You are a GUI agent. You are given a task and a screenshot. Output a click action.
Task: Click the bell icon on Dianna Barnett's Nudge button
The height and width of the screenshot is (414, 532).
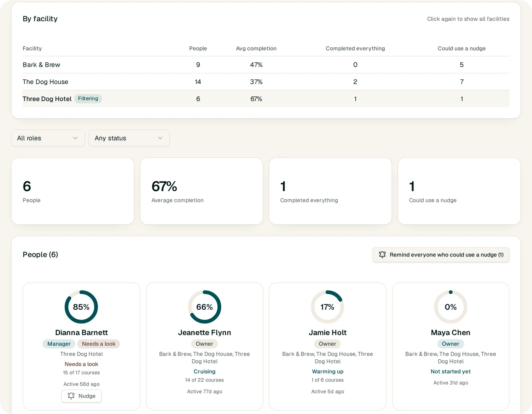[x=71, y=396]
